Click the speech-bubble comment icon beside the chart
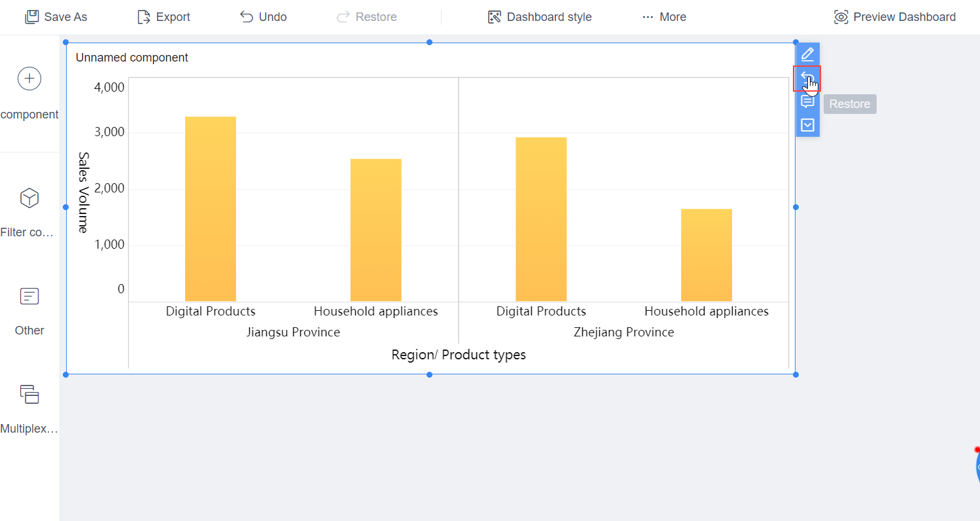 click(808, 102)
